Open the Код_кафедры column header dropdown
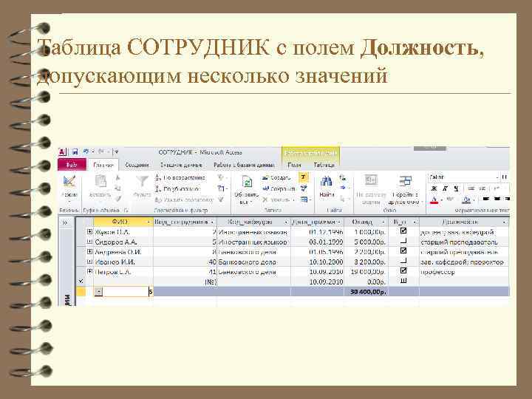Image resolution: width=532 pixels, height=399 pixels. [286, 222]
